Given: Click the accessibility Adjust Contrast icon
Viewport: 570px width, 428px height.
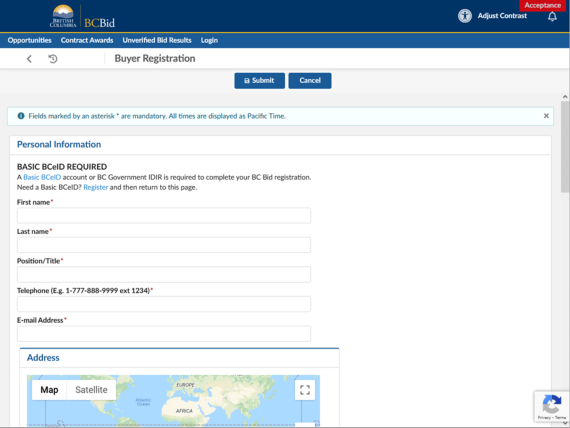Looking at the screenshot, I should [x=465, y=16].
